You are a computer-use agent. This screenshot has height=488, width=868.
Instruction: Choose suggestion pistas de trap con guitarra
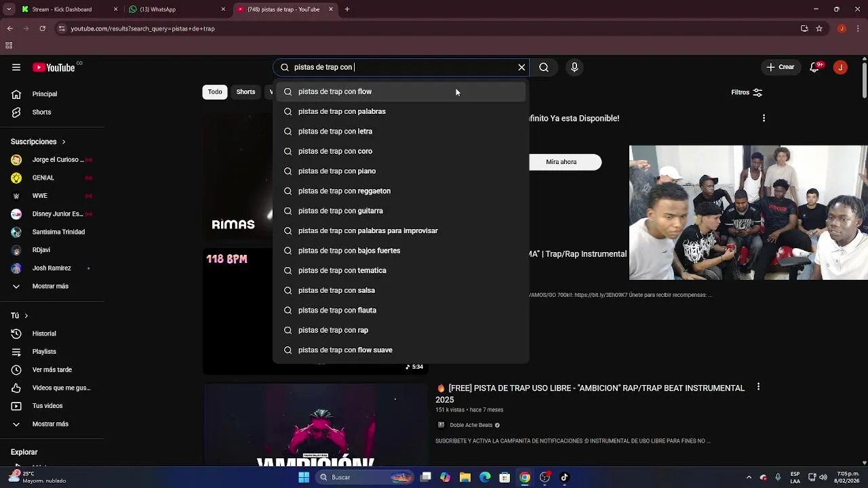tap(400, 211)
